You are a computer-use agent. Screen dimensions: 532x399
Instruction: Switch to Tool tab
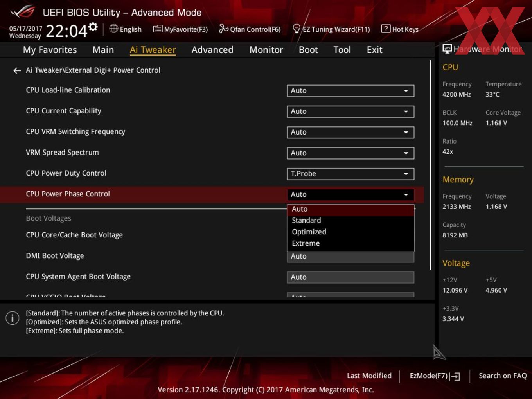(342, 50)
